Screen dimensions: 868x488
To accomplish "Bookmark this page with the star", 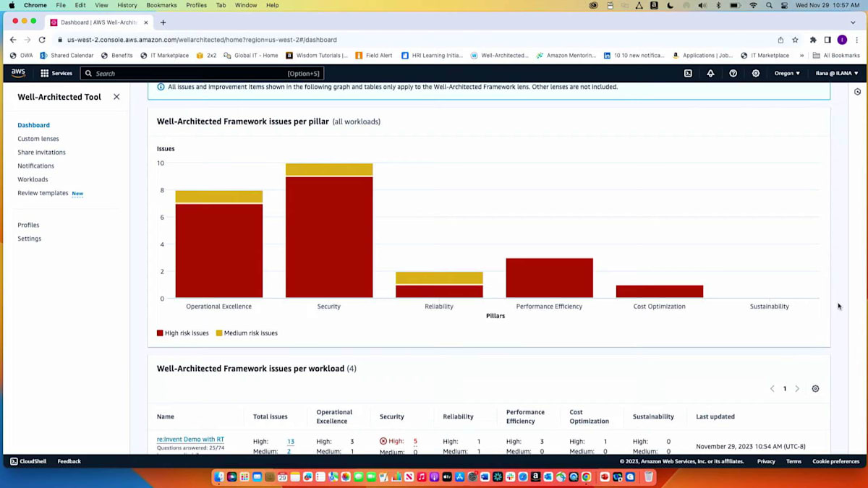I will click(x=795, y=40).
